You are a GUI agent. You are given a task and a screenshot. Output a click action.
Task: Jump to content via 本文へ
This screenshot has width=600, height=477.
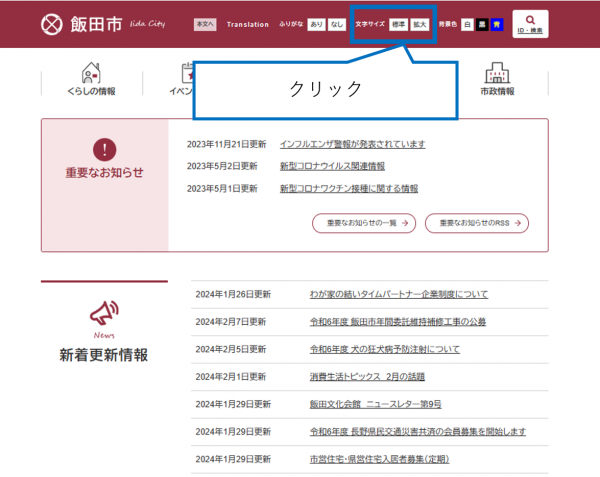tap(205, 24)
